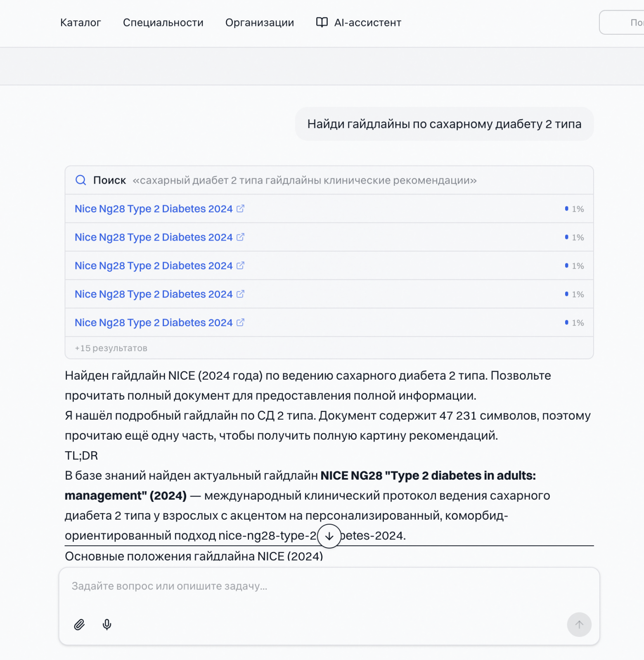Click the magnifier Поиск icon
This screenshot has height=660, width=644.
click(81, 180)
